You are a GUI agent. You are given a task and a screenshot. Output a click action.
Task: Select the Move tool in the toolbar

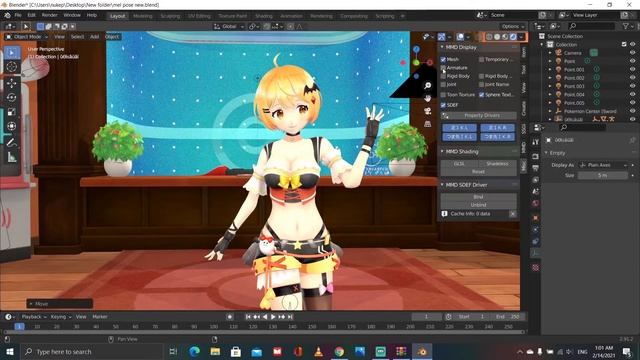pos(12,83)
